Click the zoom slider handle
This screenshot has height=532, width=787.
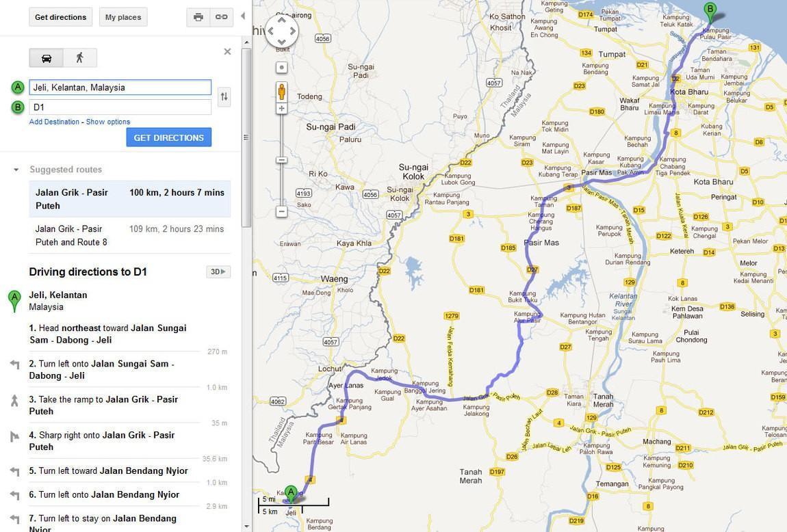[x=281, y=160]
